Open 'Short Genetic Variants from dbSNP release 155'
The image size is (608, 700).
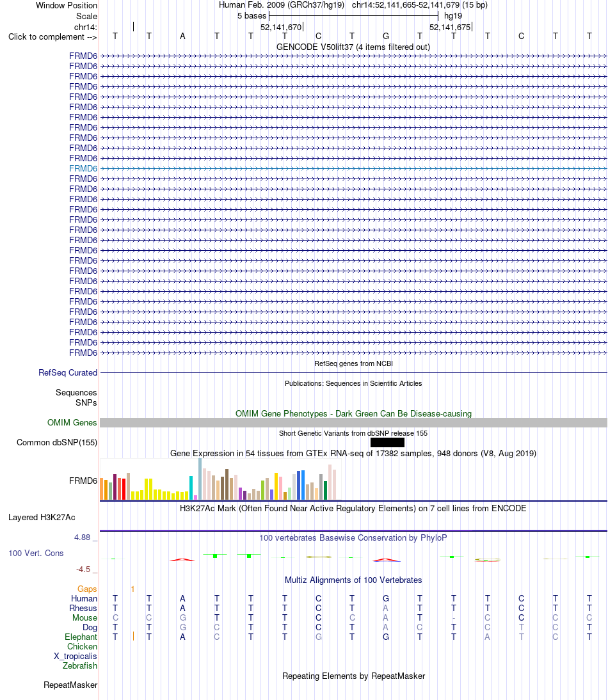click(353, 433)
